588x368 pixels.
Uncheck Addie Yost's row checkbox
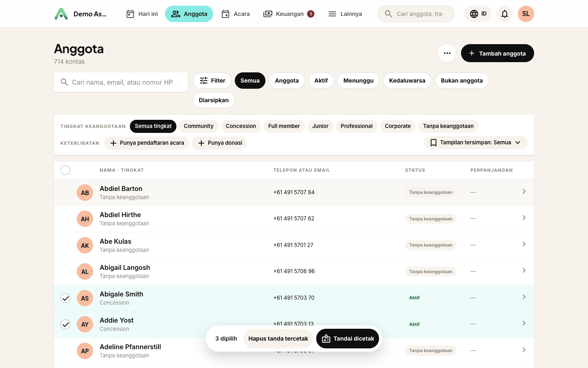pyautogui.click(x=65, y=324)
